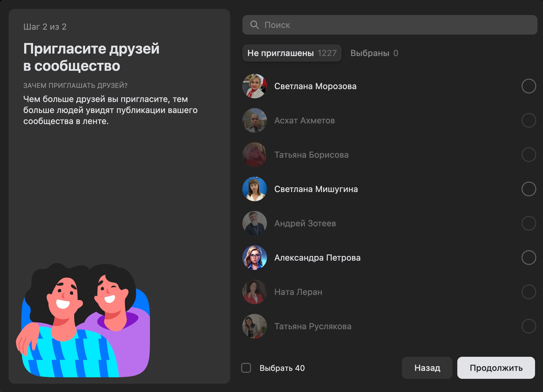Click the name Андрей Зотеев
543x392 pixels.
pos(305,224)
